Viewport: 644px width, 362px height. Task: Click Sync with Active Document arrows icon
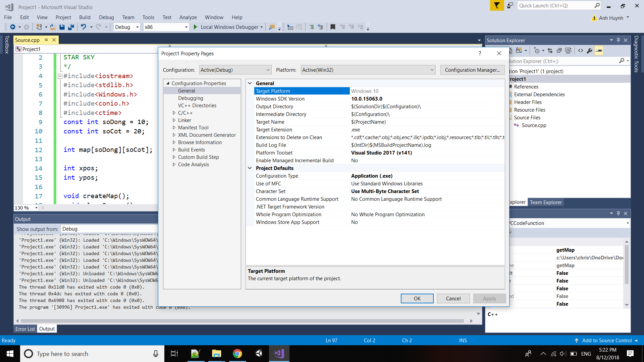(550, 51)
